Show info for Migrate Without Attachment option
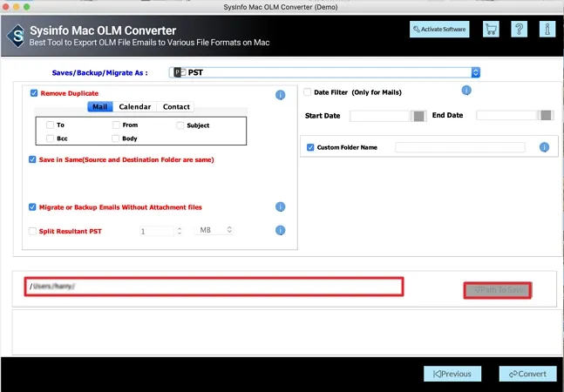564x392 pixels. pos(280,206)
